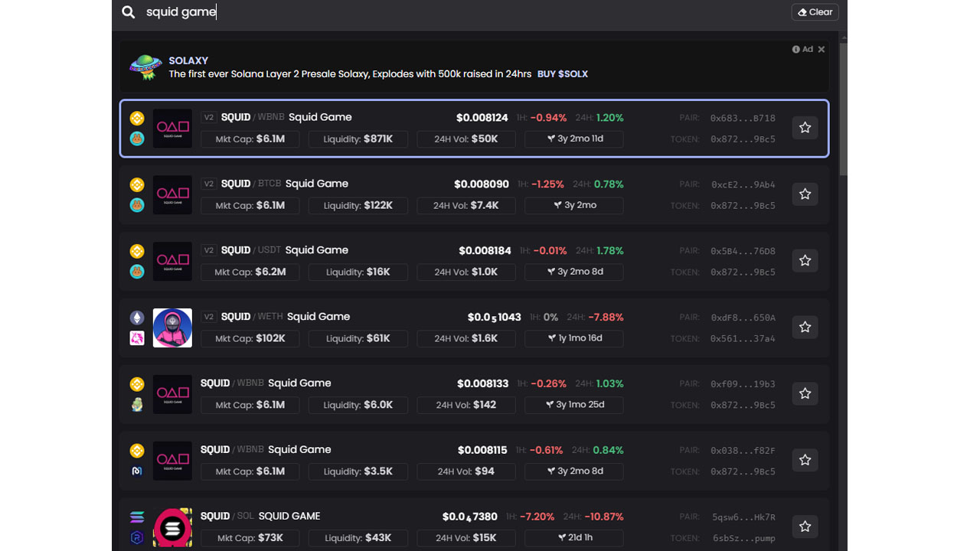Click V2 badge on SQUID/WETH row

pyautogui.click(x=208, y=317)
